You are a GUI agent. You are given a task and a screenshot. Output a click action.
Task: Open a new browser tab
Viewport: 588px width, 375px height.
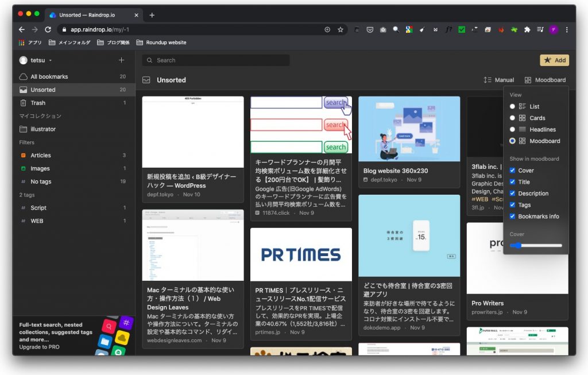(x=152, y=15)
